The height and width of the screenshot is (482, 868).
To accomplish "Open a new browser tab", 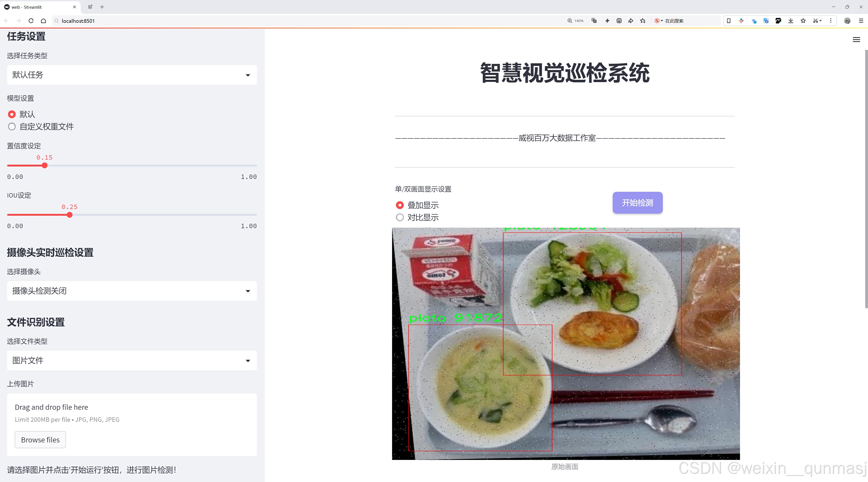I will pos(102,7).
